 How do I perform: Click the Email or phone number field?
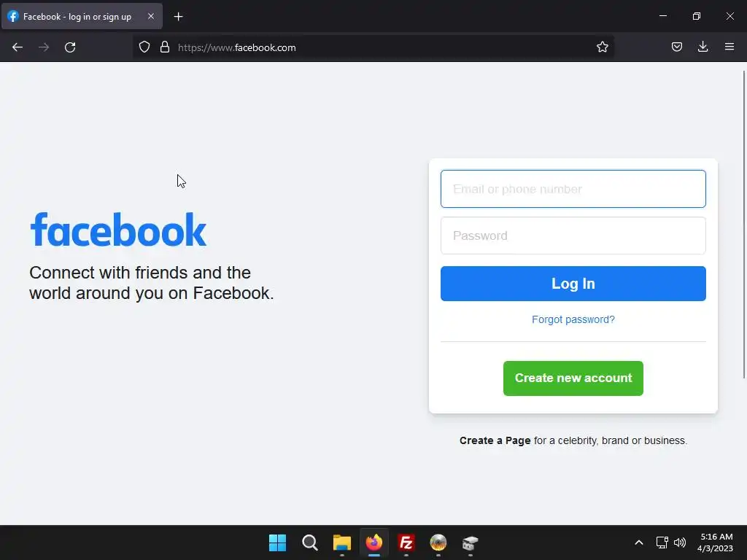click(573, 189)
